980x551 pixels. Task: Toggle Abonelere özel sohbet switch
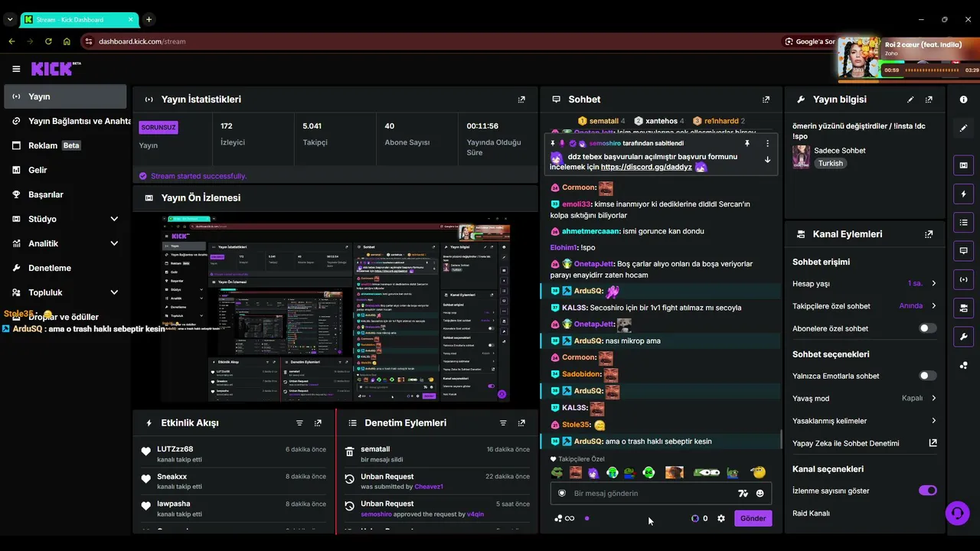click(x=927, y=328)
